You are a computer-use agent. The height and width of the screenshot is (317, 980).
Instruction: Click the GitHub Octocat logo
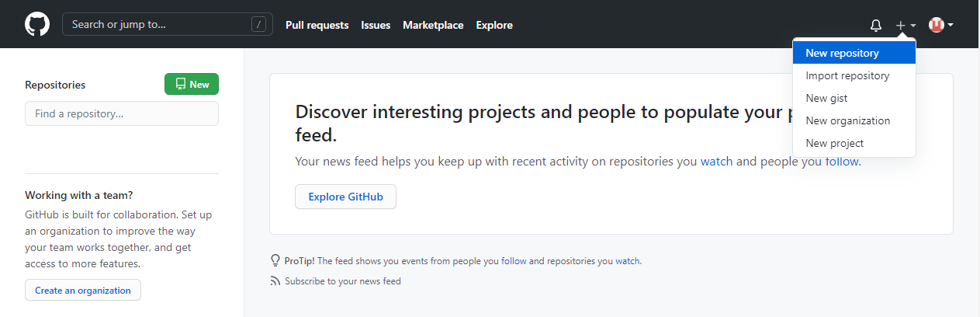tap(36, 24)
